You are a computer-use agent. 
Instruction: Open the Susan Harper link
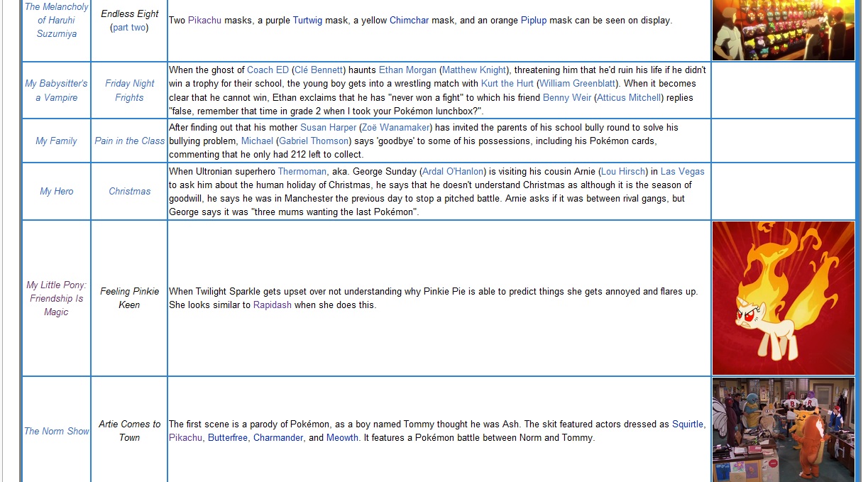[328, 128]
